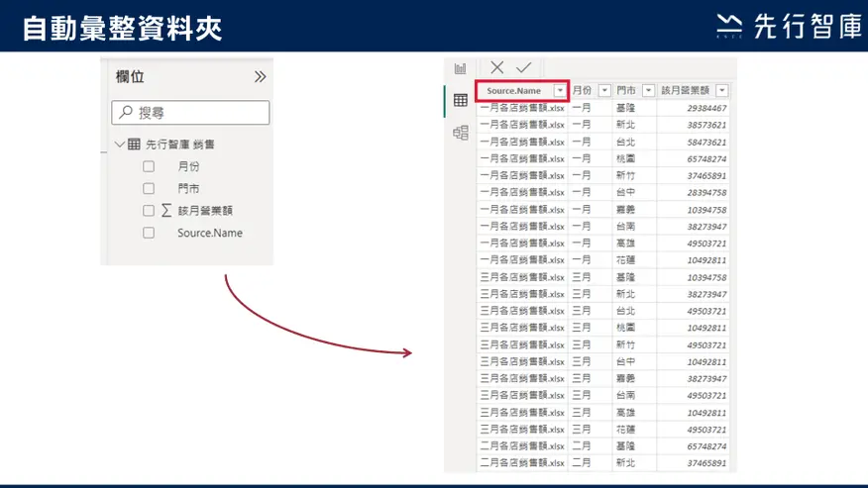Select 月份 field name in 欄位 list

188,166
